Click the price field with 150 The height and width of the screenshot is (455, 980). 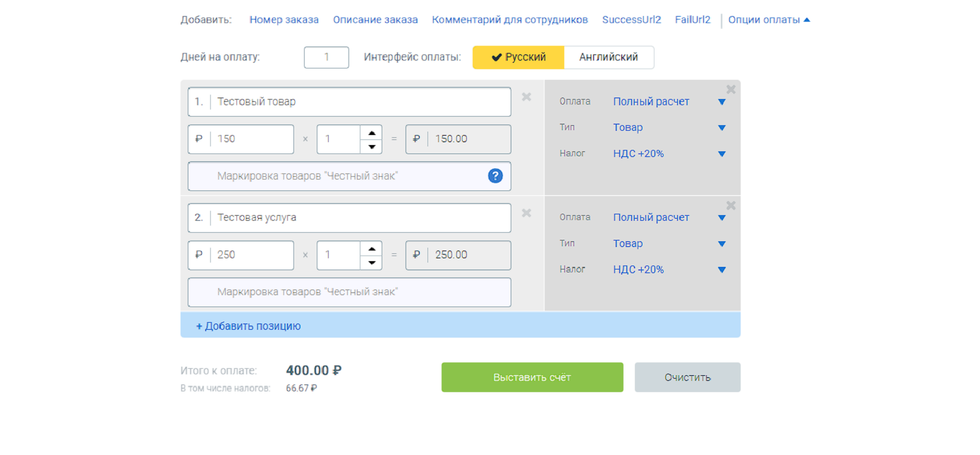click(x=241, y=139)
